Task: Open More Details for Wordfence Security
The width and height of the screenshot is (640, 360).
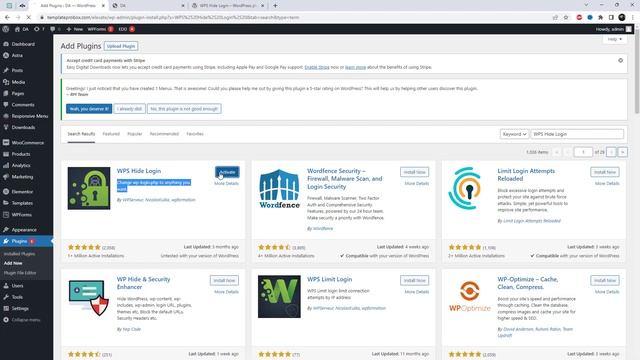Action: click(417, 184)
